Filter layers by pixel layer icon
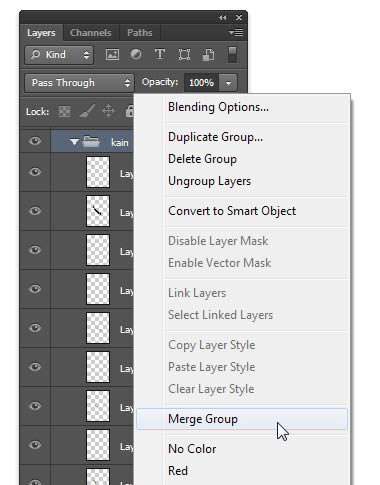 click(112, 54)
